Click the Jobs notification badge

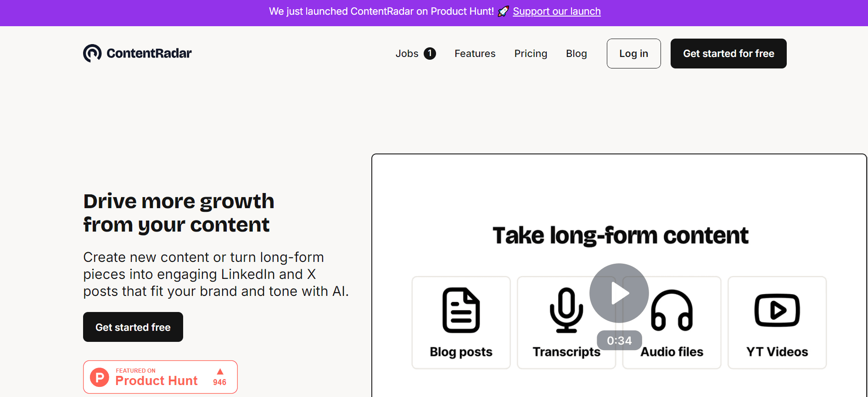coord(430,53)
